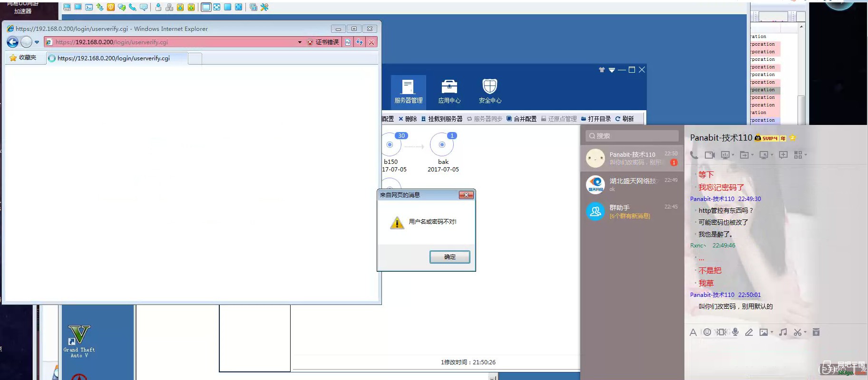
Task: Click the yellow power icon in top toolbar
Action: click(x=111, y=7)
